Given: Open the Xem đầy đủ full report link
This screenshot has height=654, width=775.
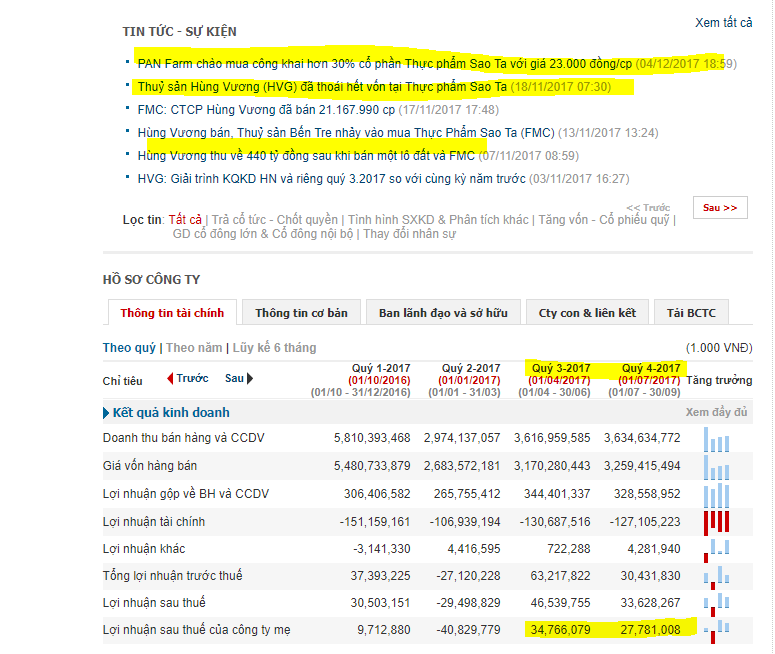Looking at the screenshot, I should (717, 413).
